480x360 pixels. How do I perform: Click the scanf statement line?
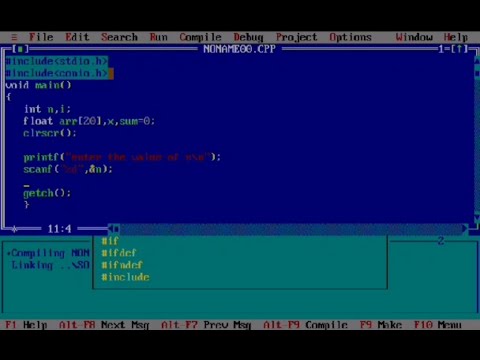tap(68, 169)
